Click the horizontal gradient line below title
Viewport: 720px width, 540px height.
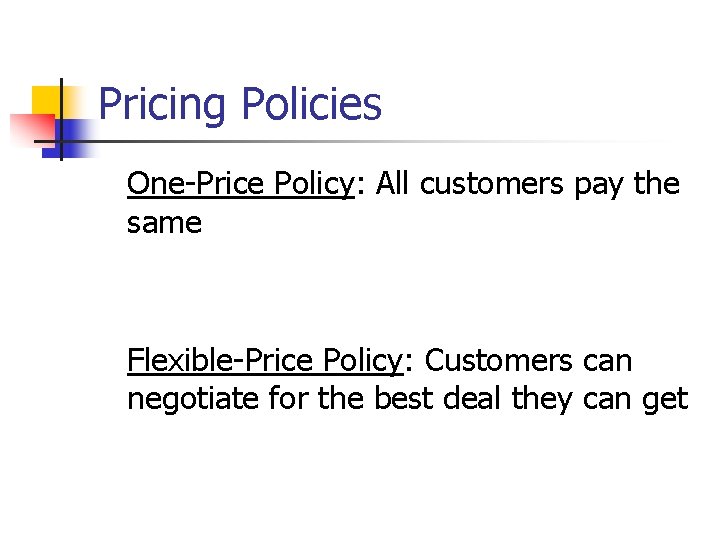pyautogui.click(x=349, y=141)
